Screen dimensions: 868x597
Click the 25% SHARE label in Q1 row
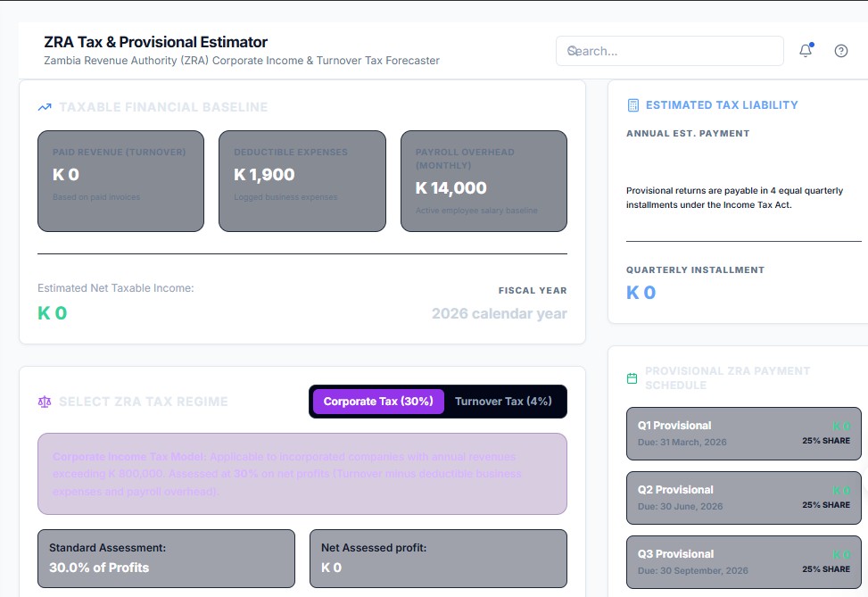click(x=826, y=441)
